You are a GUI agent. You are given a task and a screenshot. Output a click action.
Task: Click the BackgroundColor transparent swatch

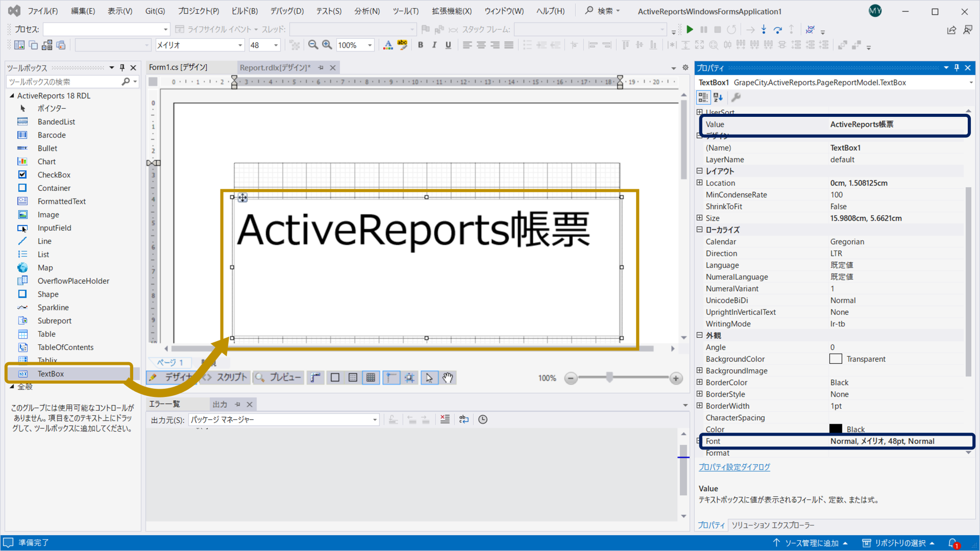tap(836, 359)
